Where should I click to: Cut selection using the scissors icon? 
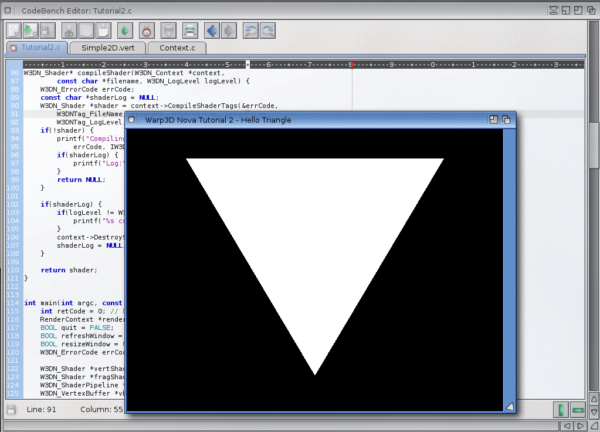69,31
